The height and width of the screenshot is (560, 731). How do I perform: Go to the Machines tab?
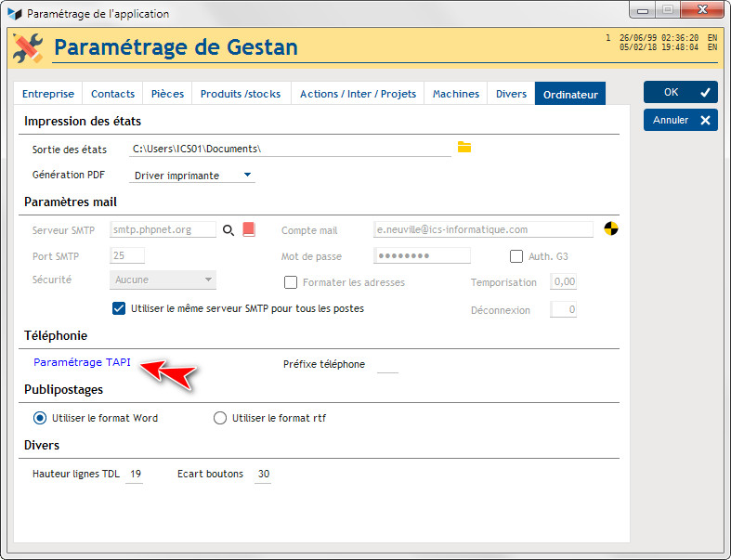pyautogui.click(x=455, y=94)
